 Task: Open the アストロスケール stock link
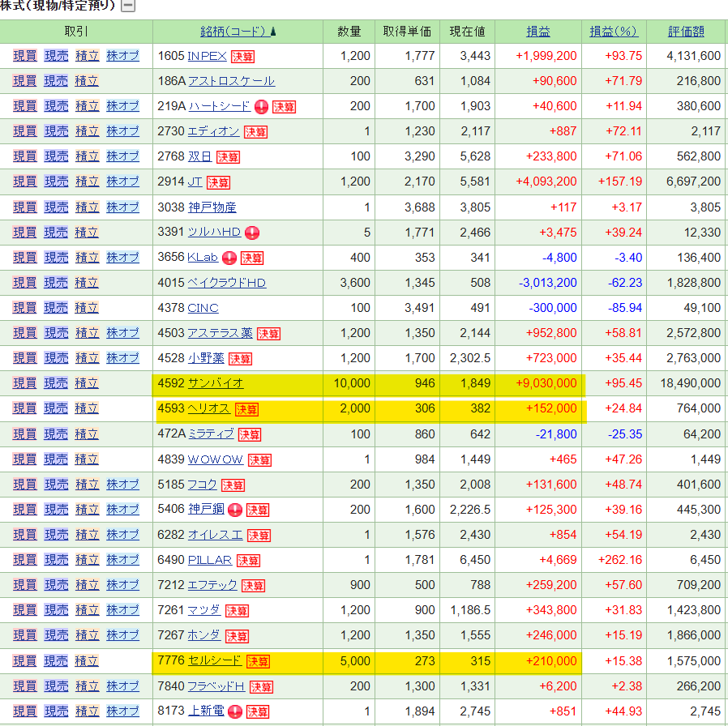click(x=231, y=81)
